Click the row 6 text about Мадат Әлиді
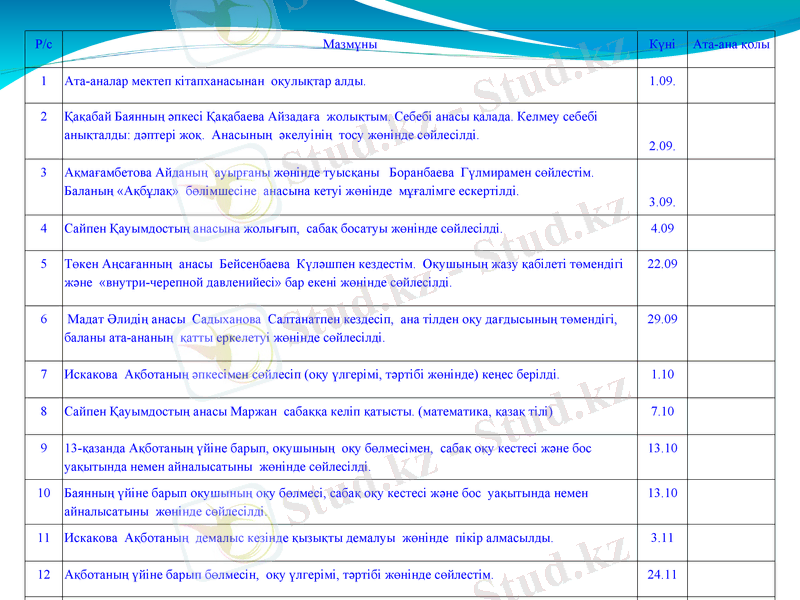 pyautogui.click(x=340, y=328)
